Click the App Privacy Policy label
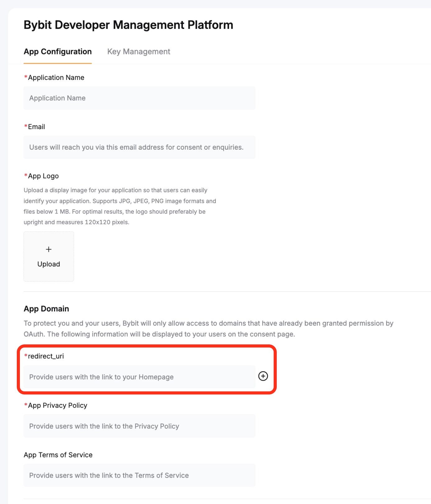431x504 pixels. click(x=58, y=405)
